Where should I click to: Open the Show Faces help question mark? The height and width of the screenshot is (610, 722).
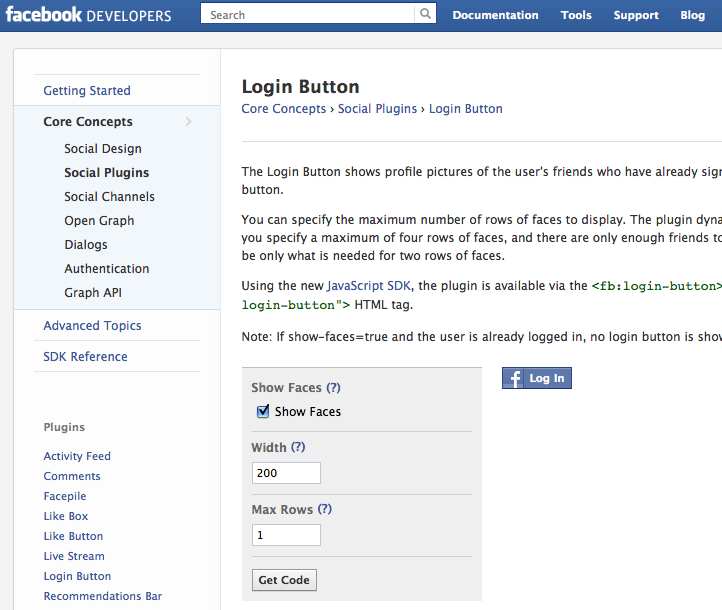(x=334, y=388)
